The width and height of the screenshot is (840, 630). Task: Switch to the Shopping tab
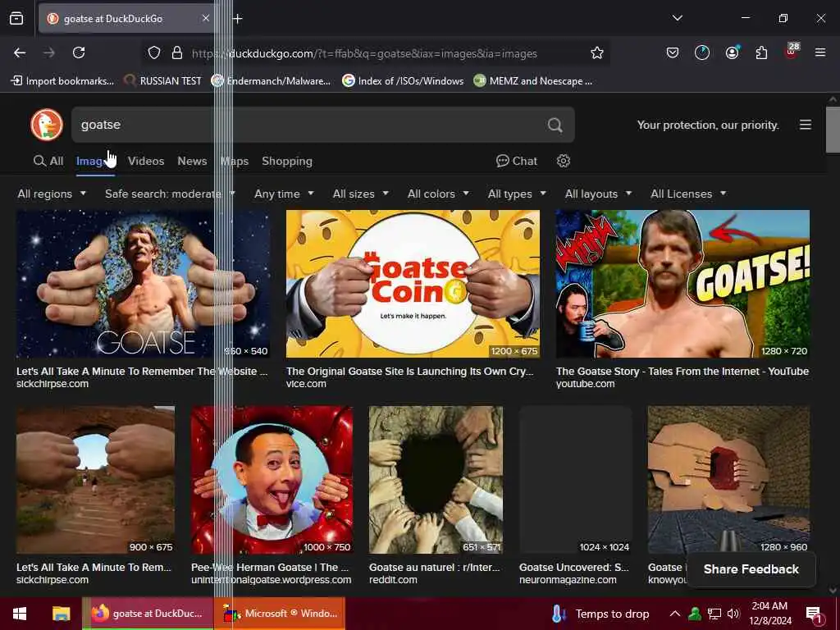click(x=287, y=161)
